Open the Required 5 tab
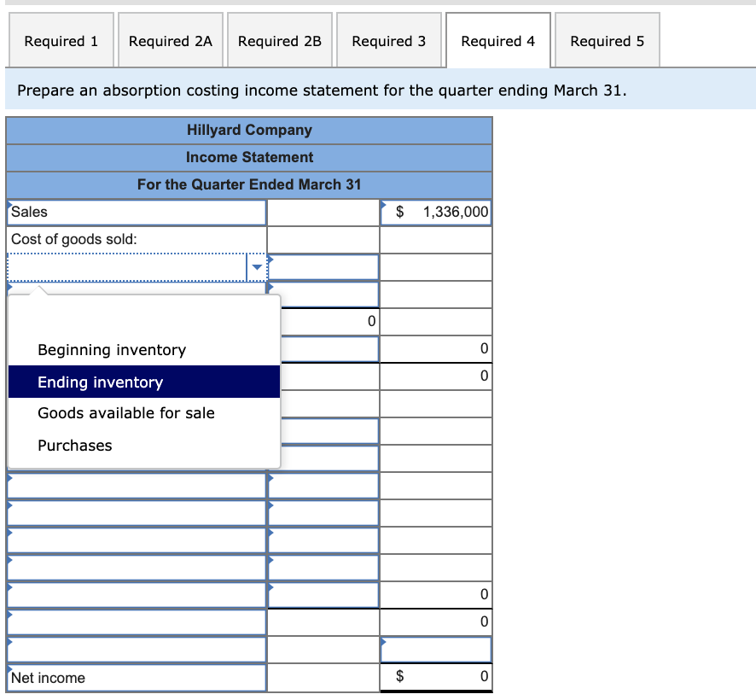756x700 pixels. point(607,40)
